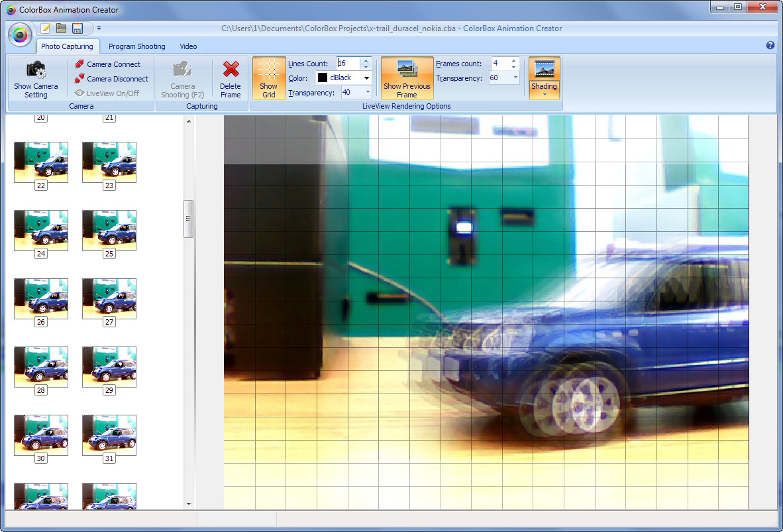Click Delete Frame red X
The height and width of the screenshot is (532, 783).
[x=231, y=79]
